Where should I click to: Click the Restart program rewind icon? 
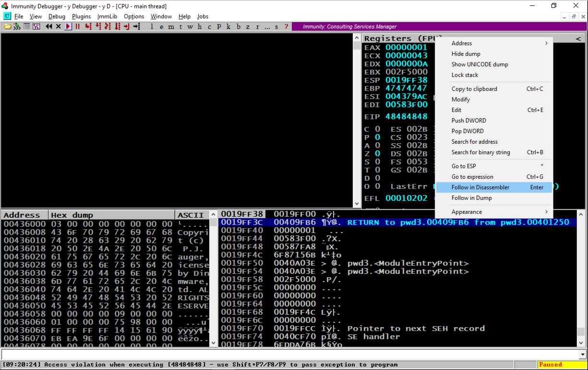(48, 26)
